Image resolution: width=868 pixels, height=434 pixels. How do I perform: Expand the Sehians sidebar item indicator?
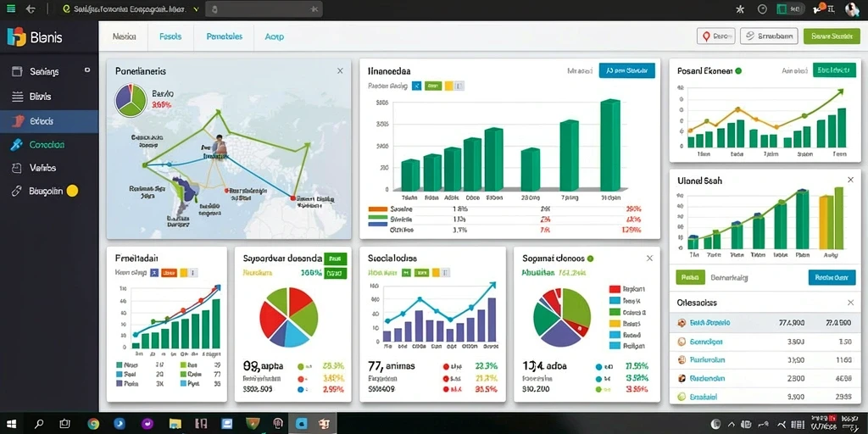click(87, 70)
